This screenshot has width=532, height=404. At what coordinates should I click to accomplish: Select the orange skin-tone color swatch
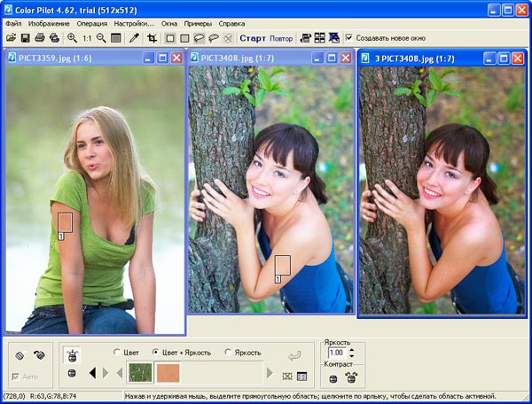point(168,373)
